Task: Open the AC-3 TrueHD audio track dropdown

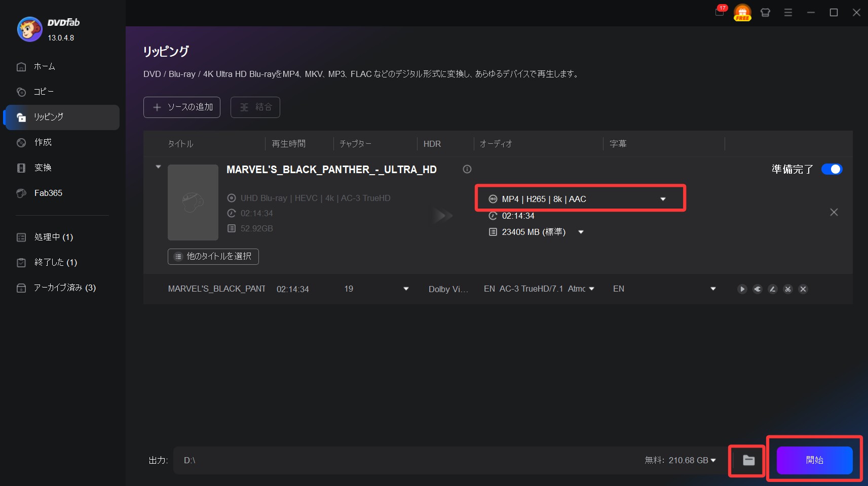Action: click(x=591, y=289)
